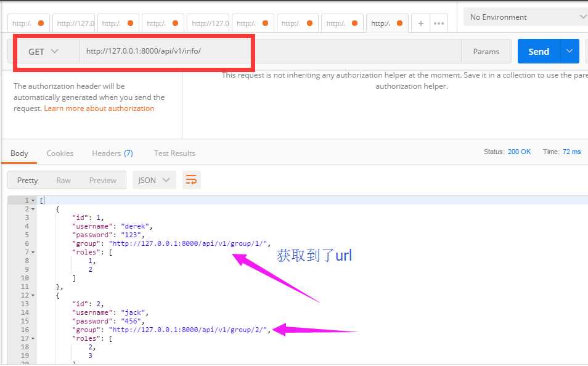
Task: Switch to the response Body tab
Action: (x=19, y=153)
